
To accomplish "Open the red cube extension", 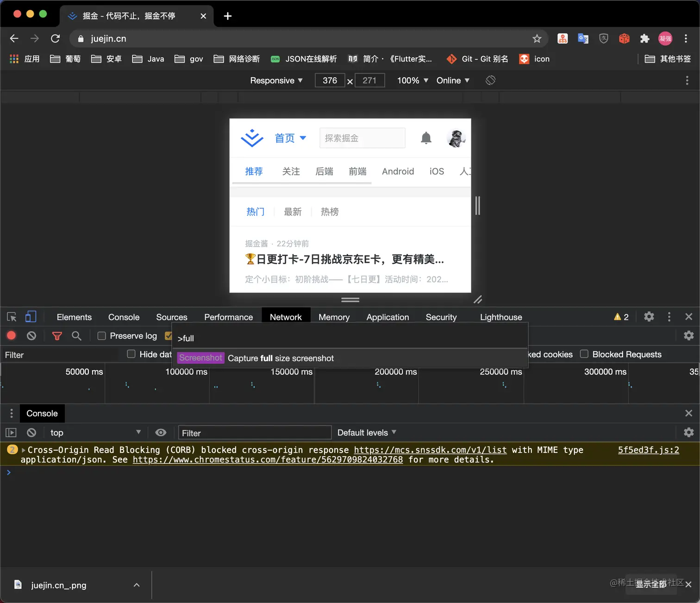I will (x=624, y=38).
